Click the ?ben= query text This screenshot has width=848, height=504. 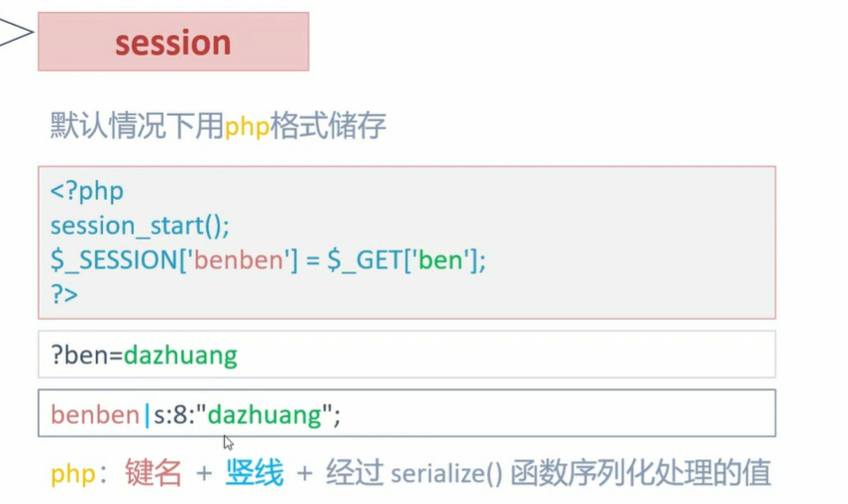87,355
